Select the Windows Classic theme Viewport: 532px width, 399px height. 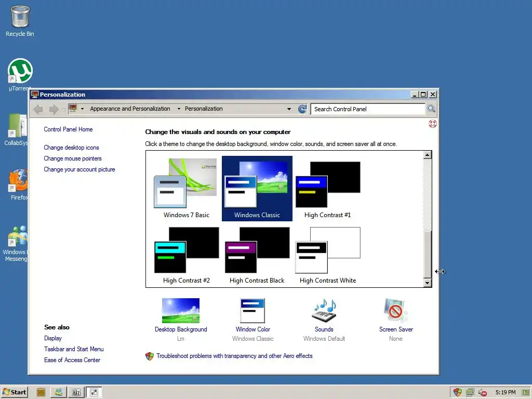coord(257,189)
